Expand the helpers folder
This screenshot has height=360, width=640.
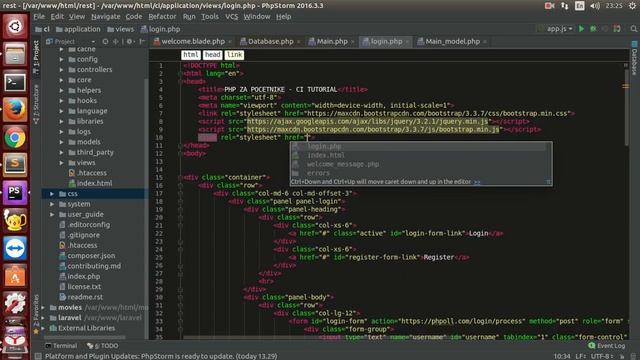62,90
